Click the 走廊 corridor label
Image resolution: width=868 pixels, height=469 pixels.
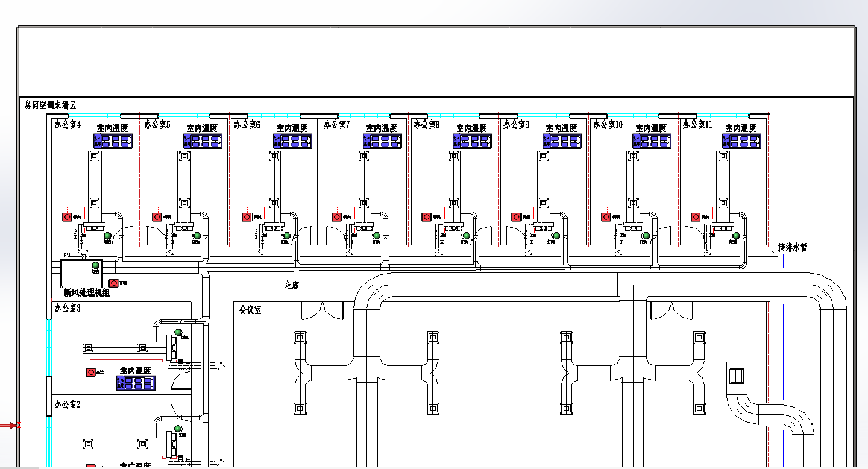point(292,285)
